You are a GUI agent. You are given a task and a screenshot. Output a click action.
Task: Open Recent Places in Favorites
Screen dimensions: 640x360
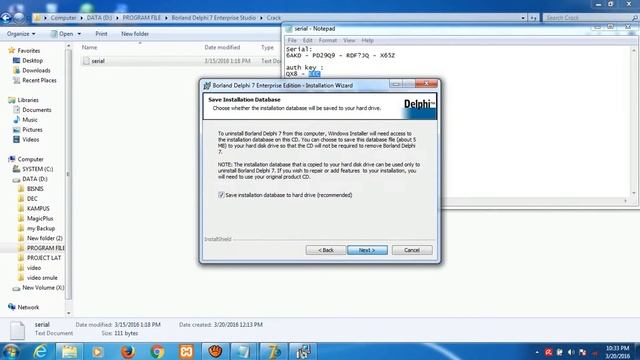(39, 80)
